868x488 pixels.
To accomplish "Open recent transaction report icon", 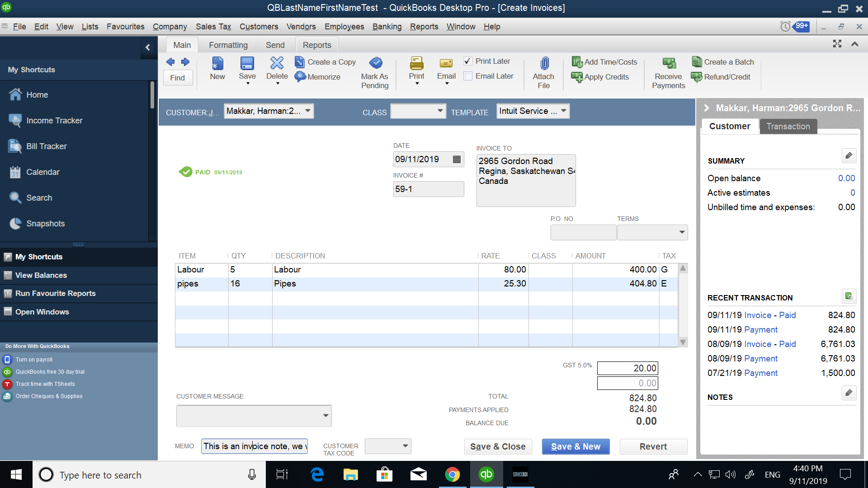I will pos(849,296).
